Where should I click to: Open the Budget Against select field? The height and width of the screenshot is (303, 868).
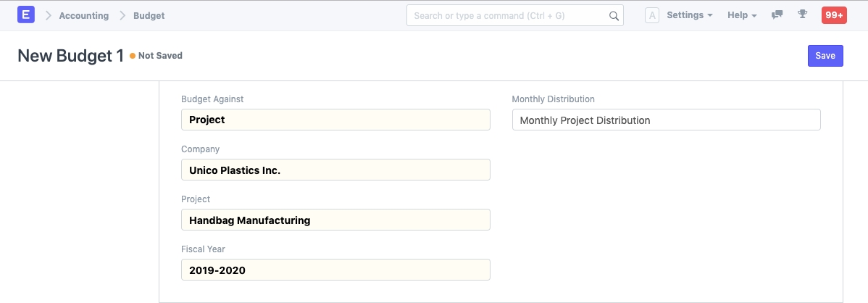click(335, 120)
